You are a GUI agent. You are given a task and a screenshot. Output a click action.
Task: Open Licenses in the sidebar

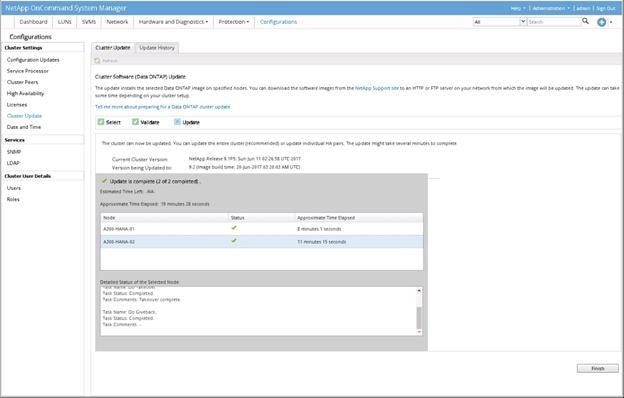[17, 105]
